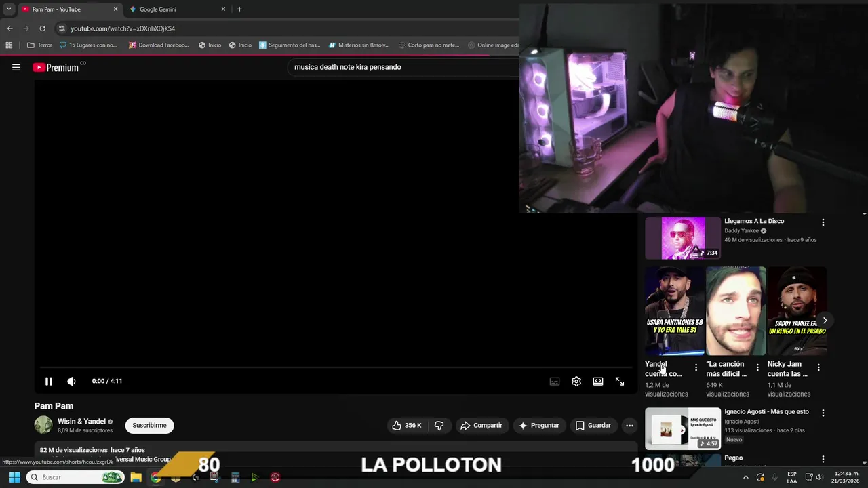Open the Misterios sin Resolv... bookmark

point(359,45)
